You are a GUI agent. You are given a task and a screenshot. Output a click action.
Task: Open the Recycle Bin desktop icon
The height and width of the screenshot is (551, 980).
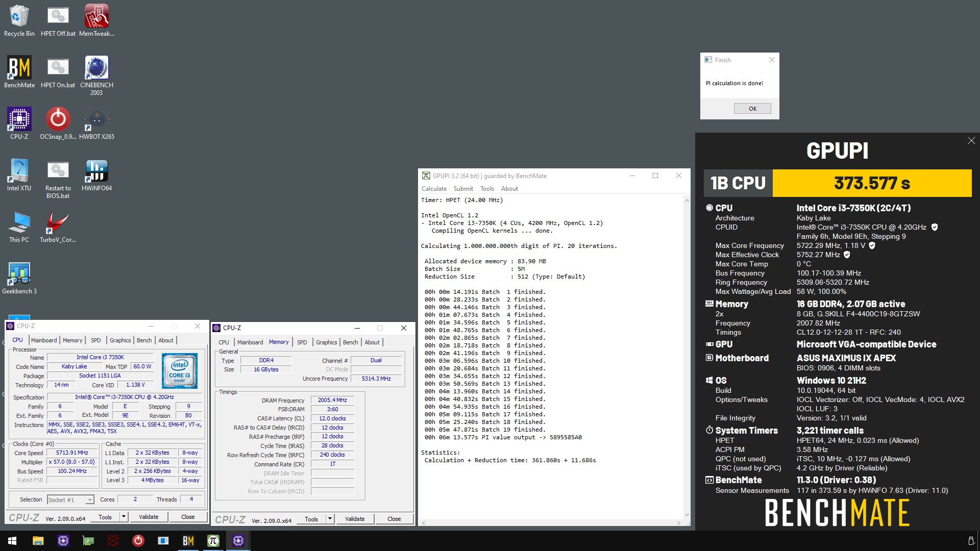(x=19, y=20)
